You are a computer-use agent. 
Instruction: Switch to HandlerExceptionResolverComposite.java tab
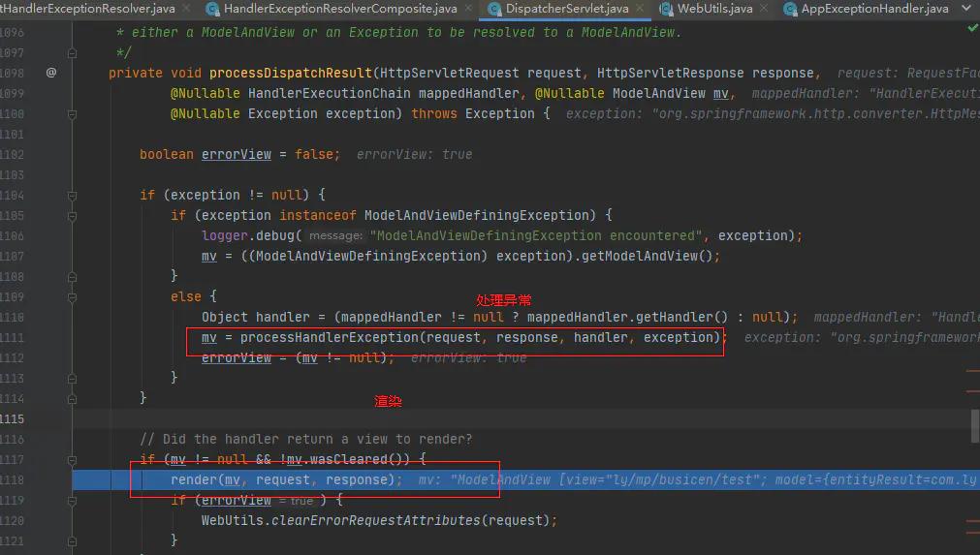point(339,9)
